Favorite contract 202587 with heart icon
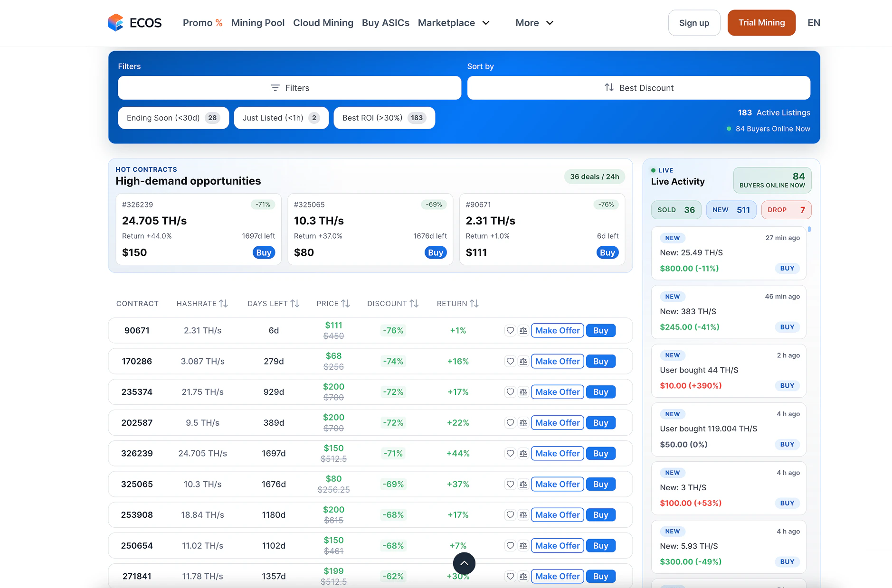 pos(510,423)
